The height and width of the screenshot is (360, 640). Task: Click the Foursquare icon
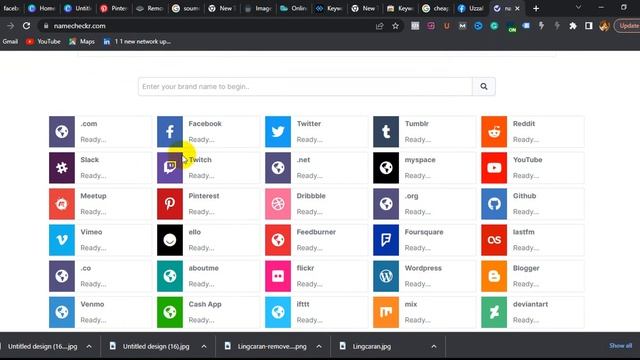coord(386,240)
